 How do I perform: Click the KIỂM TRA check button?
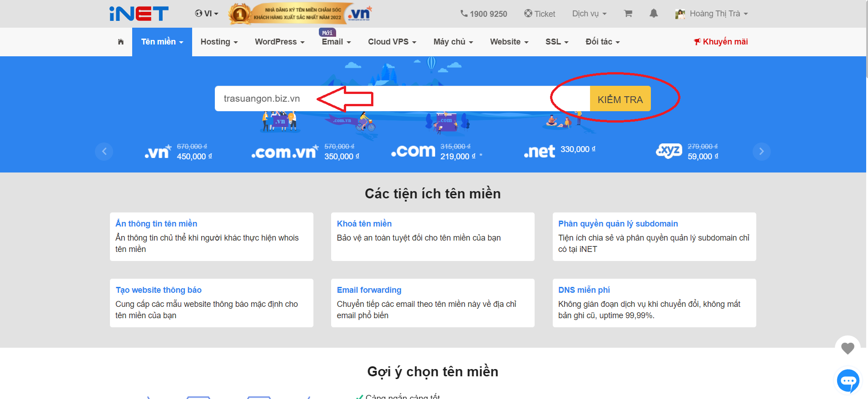620,99
